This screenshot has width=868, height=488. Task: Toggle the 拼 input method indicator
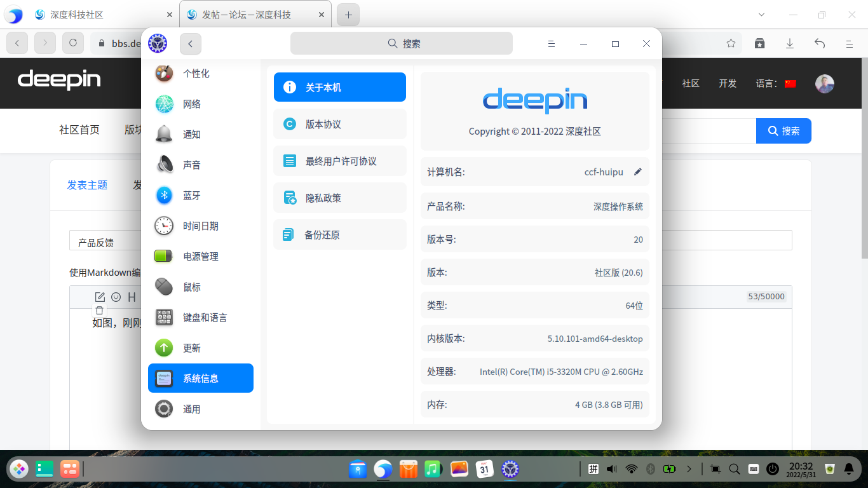[x=593, y=469]
